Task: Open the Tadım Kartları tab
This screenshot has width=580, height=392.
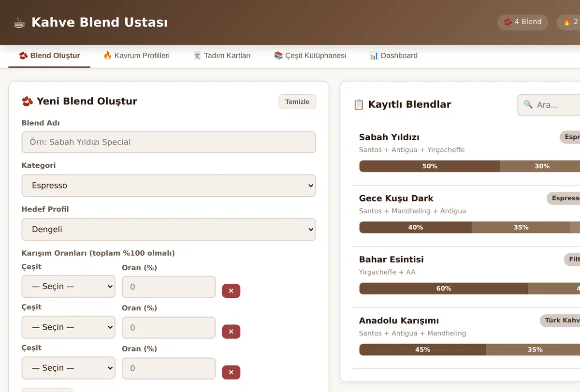Action: [222, 56]
